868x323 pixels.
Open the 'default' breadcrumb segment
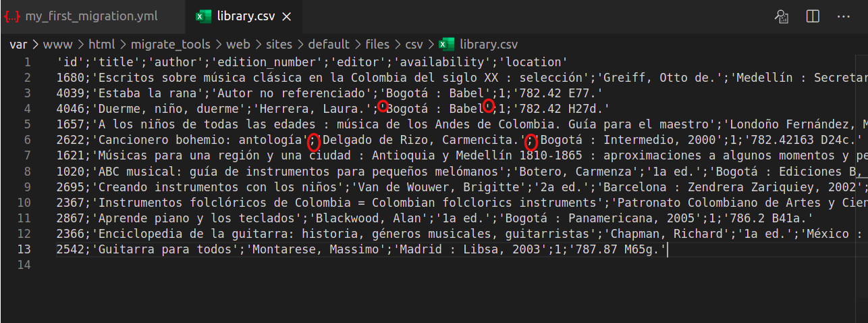tap(329, 45)
